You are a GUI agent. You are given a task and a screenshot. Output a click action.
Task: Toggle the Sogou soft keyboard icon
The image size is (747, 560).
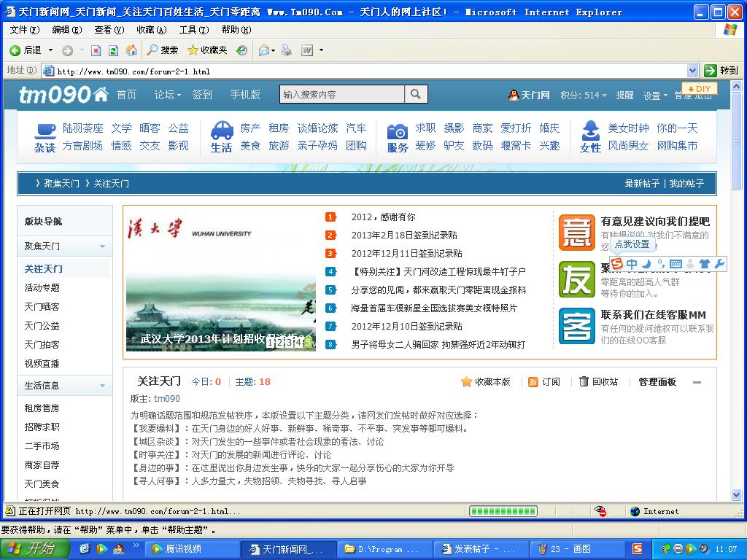tap(676, 263)
